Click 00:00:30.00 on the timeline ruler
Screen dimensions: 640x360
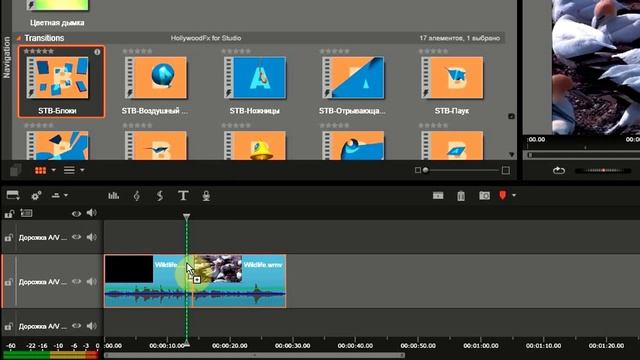[x=292, y=346]
